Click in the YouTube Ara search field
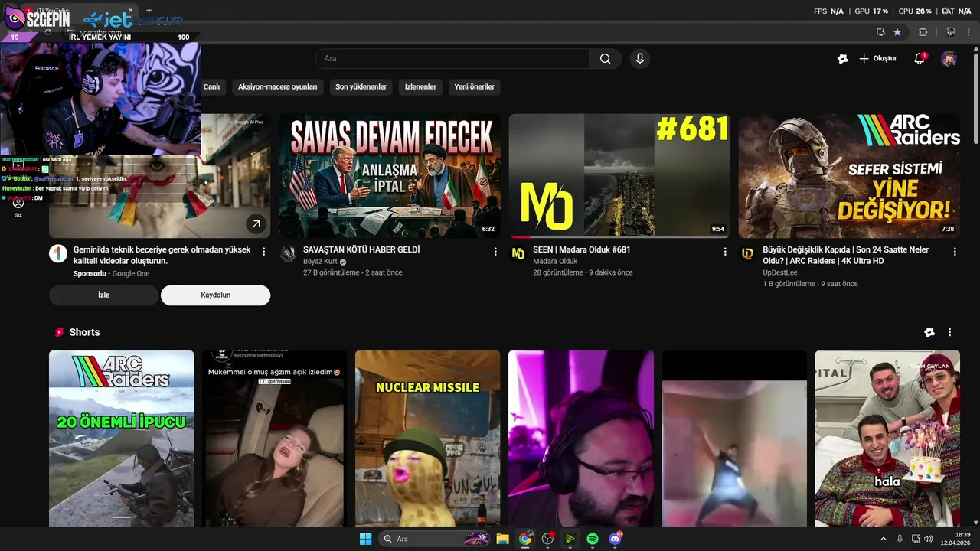Viewport: 980px width, 551px height. (x=452, y=59)
